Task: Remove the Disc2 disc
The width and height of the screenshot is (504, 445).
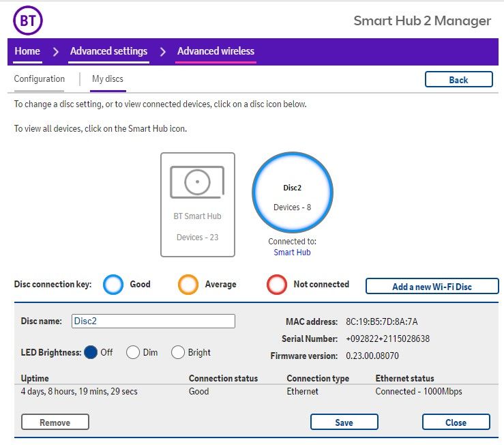Action: 55,422
